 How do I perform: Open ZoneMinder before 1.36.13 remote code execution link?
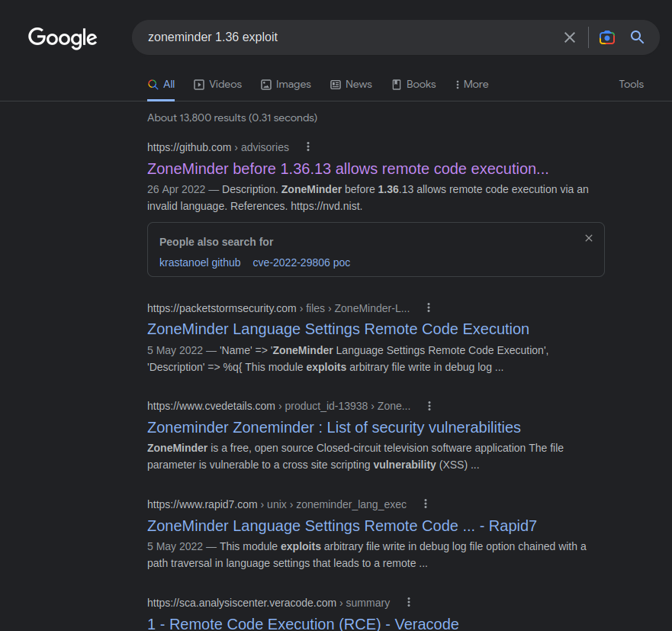pyautogui.click(x=348, y=169)
